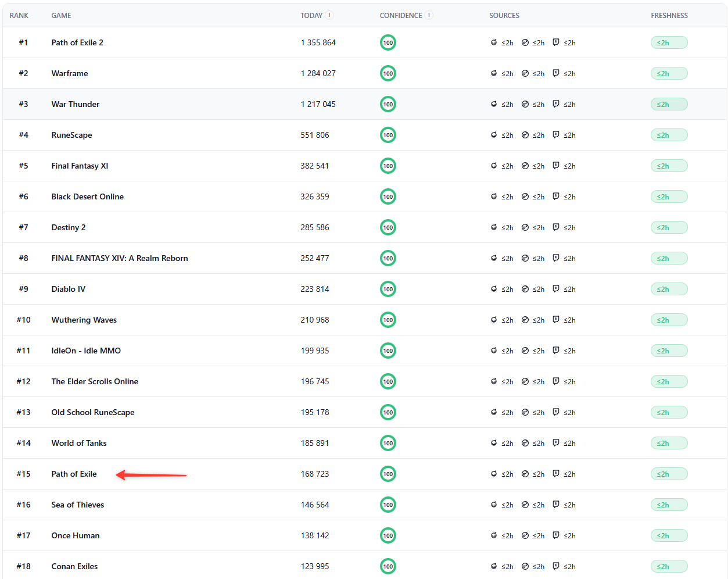Image resolution: width=728 pixels, height=579 pixels.
Task: Select FINAL FANTASY XIV: A Realm Reborn name
Action: pos(120,258)
